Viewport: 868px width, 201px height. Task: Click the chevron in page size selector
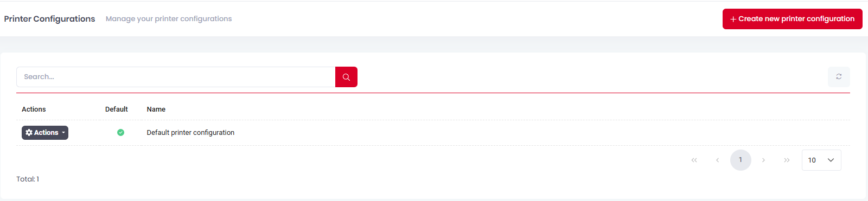tap(831, 160)
